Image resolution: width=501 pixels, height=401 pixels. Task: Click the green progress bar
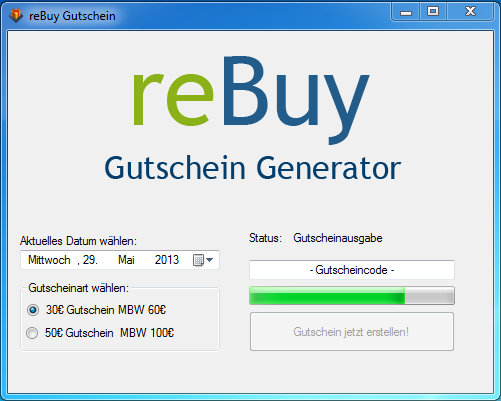[x=352, y=295]
